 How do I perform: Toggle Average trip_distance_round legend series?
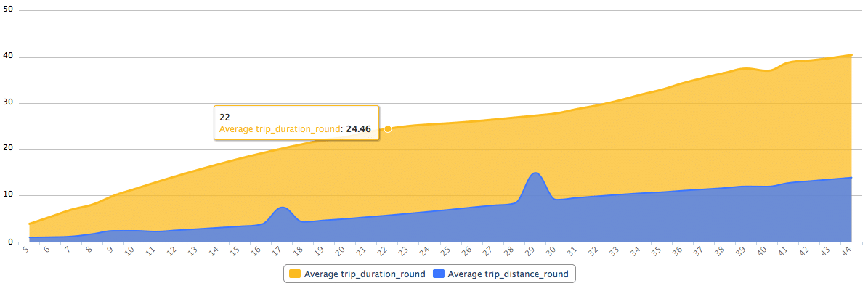pos(508,274)
